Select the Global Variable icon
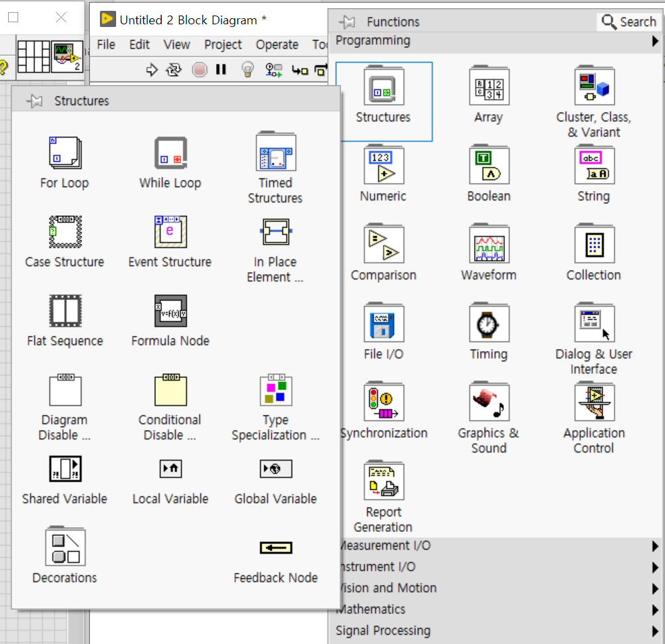This screenshot has width=665, height=644. point(275,468)
